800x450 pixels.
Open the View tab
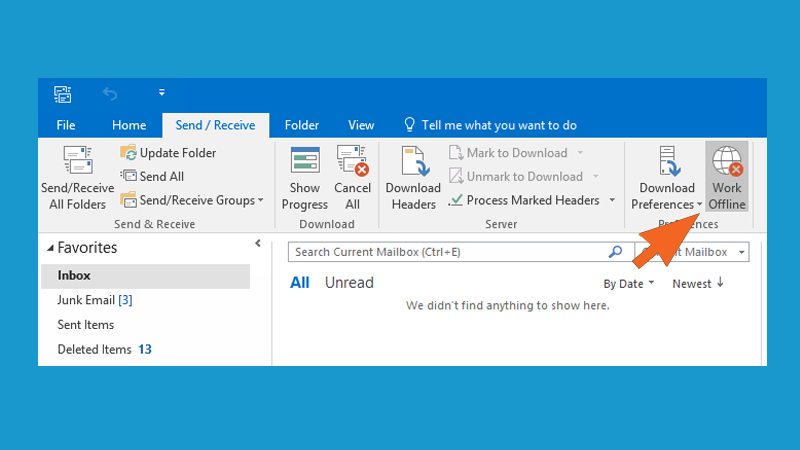[x=361, y=125]
